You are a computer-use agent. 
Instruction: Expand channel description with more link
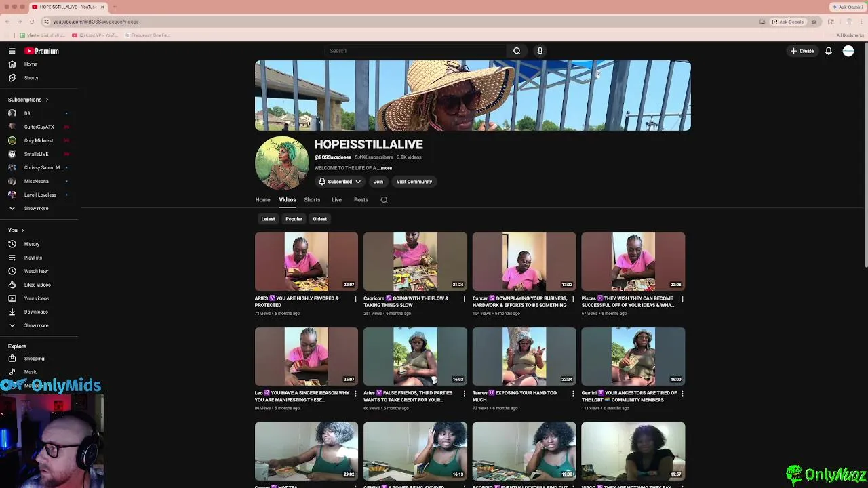coord(385,168)
